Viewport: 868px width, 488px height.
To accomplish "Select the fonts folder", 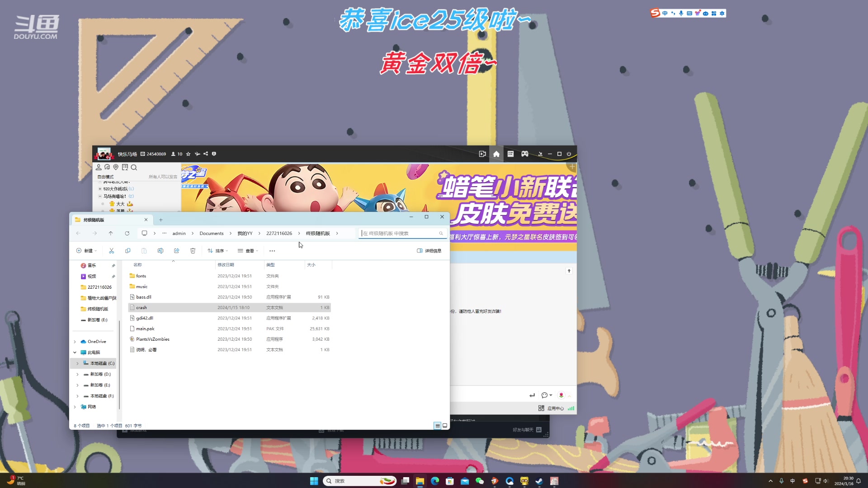I will click(230, 276).
